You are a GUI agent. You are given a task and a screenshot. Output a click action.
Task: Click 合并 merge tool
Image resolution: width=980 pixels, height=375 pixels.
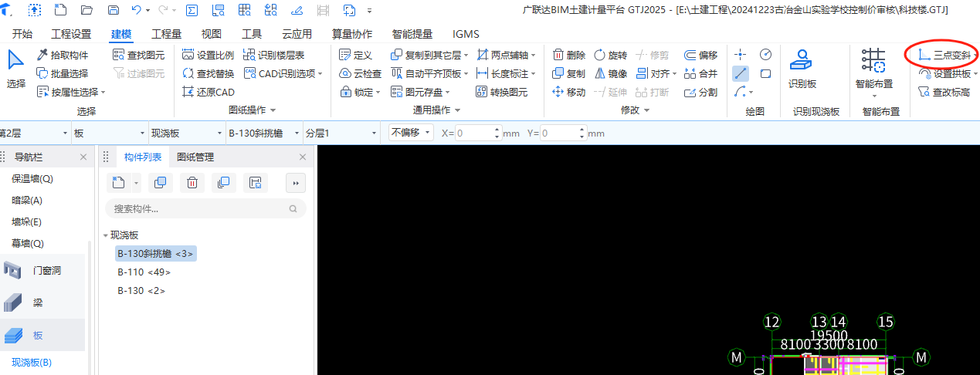click(701, 73)
